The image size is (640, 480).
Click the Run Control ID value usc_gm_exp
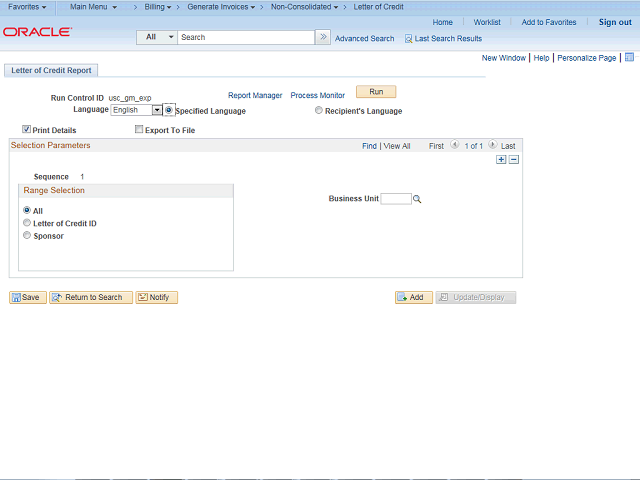(130, 98)
